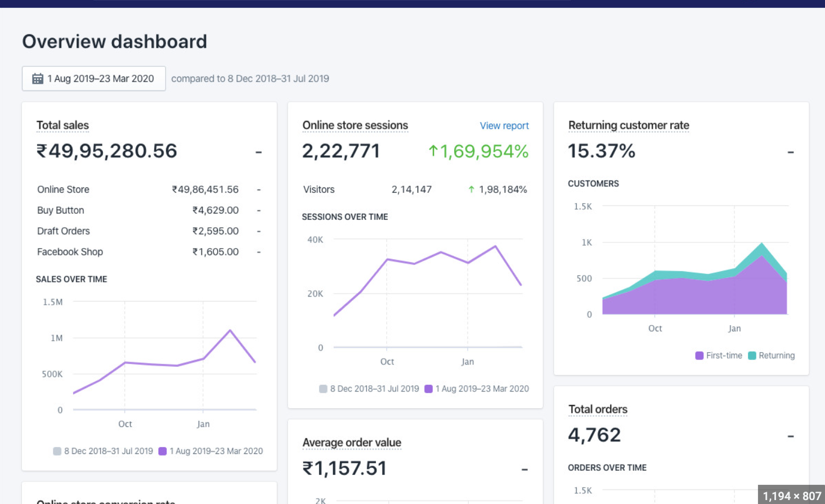The image size is (825, 504).
Task: Click the Total orders heading
Action: tap(598, 409)
